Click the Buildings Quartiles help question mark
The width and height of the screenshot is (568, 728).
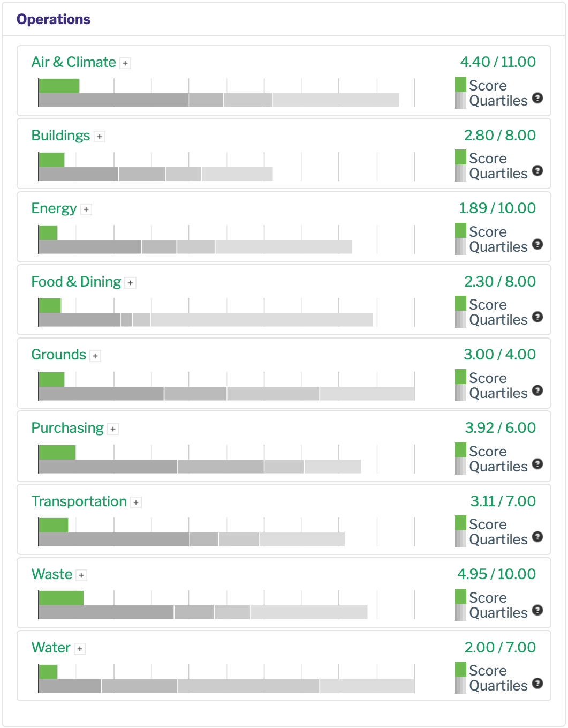tap(537, 171)
